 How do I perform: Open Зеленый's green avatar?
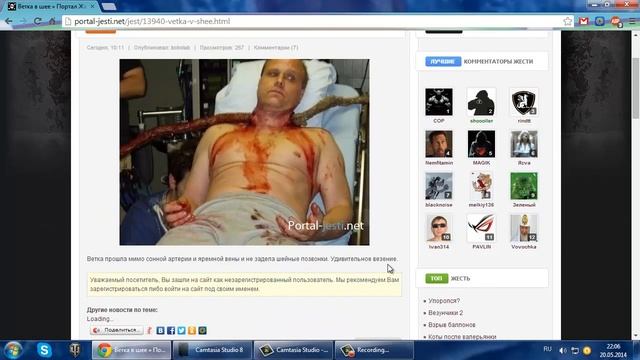[x=524, y=186]
